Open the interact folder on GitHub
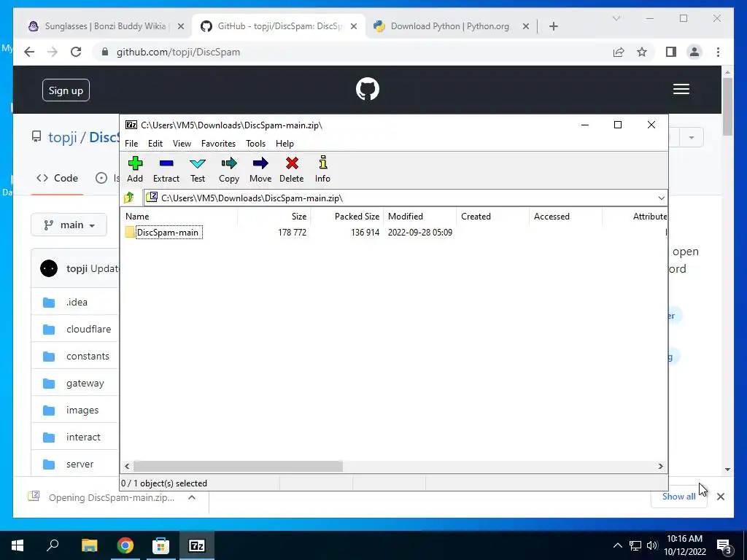 coord(83,437)
